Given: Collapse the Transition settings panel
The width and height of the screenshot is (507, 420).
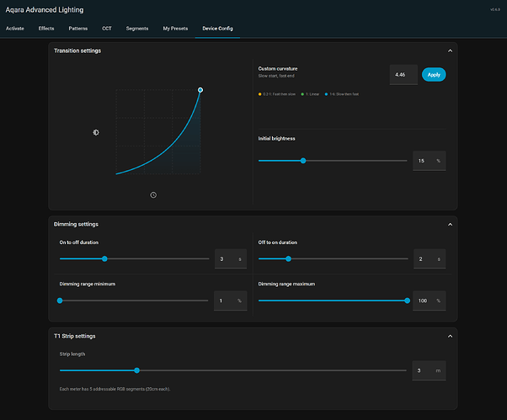Looking at the screenshot, I should point(450,51).
